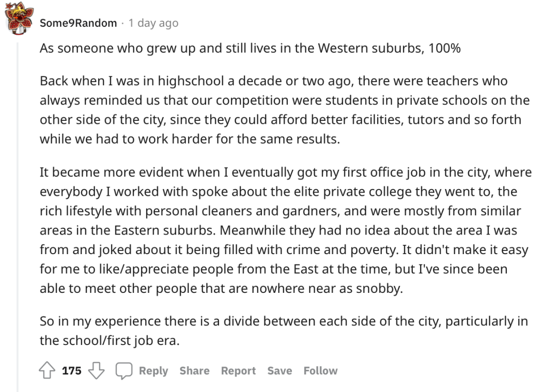This screenshot has width=558, height=392.
Task: Click the words 'Eastern suburbs' in the comment
Action: (165, 230)
